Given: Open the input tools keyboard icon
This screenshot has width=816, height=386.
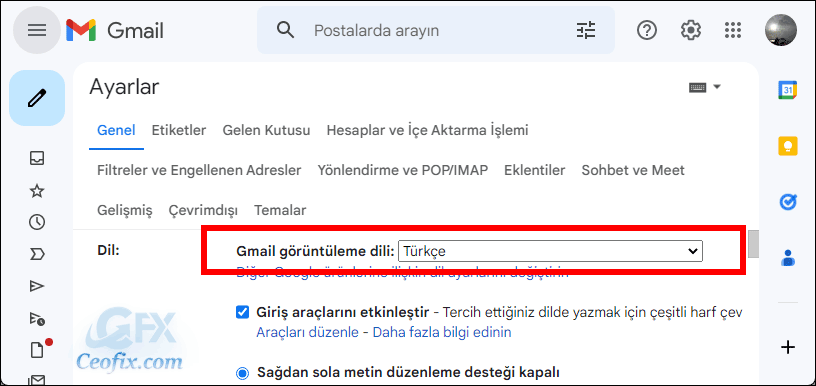Looking at the screenshot, I should pos(697,87).
